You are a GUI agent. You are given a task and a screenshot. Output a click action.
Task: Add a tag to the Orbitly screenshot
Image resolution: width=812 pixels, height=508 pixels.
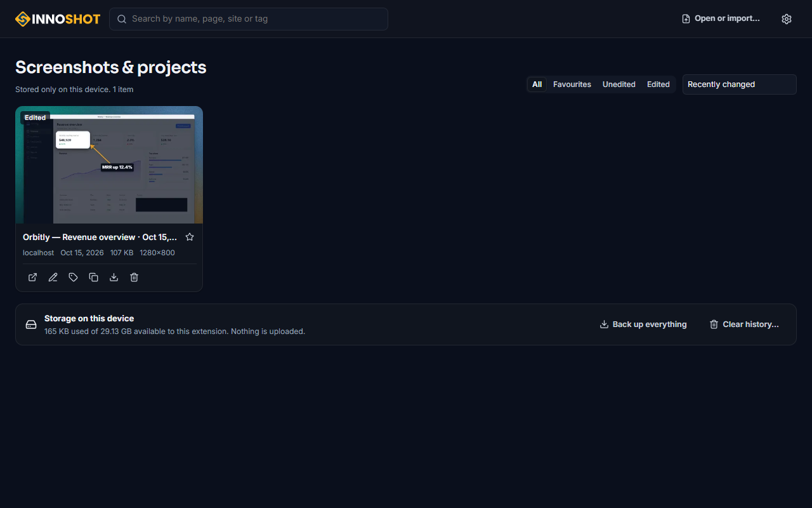[x=74, y=277]
